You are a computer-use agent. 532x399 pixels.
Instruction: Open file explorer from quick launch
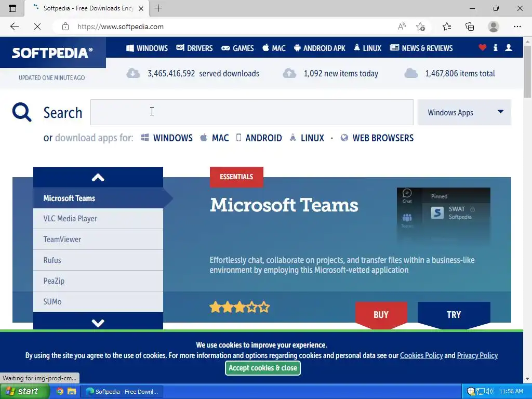click(72, 392)
